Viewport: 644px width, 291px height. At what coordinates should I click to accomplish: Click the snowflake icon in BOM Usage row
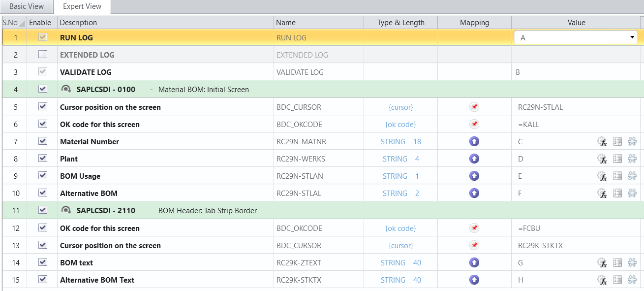click(x=633, y=176)
